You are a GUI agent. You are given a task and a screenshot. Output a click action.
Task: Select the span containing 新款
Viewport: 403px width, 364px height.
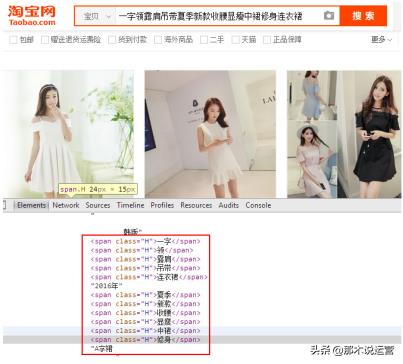[146, 304]
